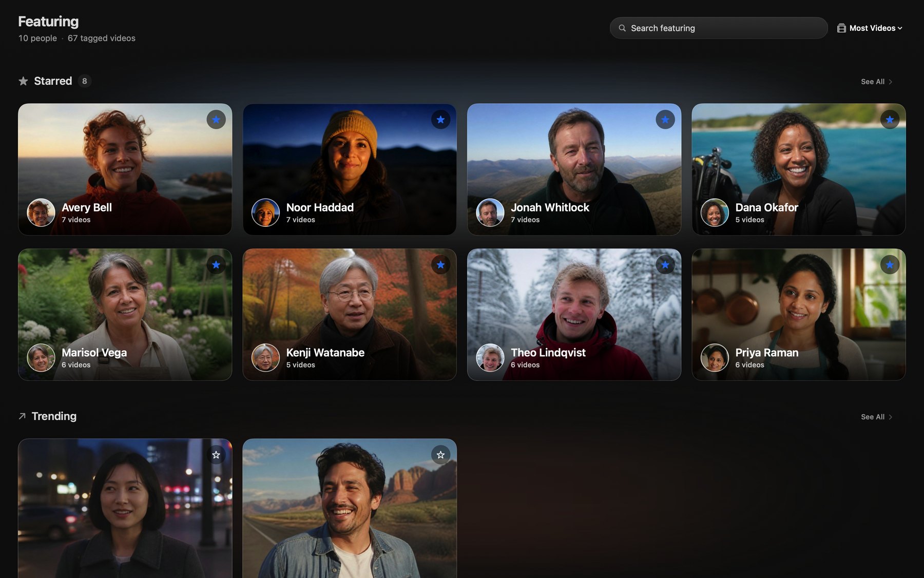This screenshot has width=924, height=578.
Task: Click the magnifier icon in the search box
Action: 622,28
